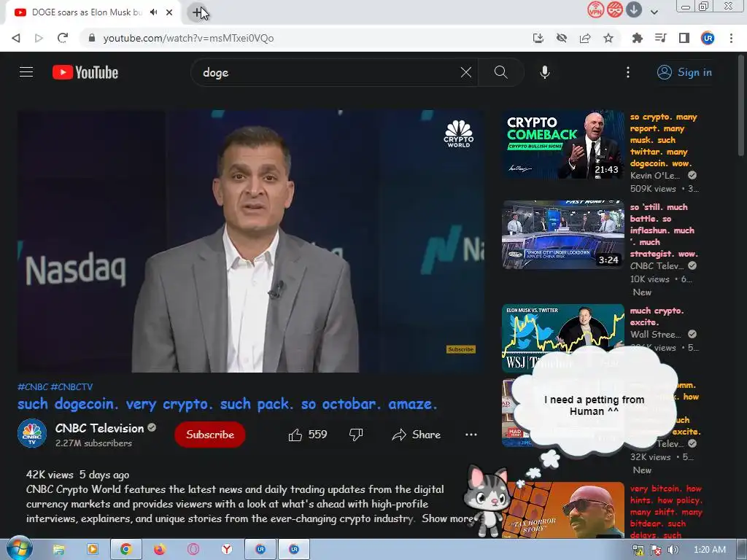747x560 pixels.
Task: Open the volume speaker icon in system tray
Action: [673, 550]
